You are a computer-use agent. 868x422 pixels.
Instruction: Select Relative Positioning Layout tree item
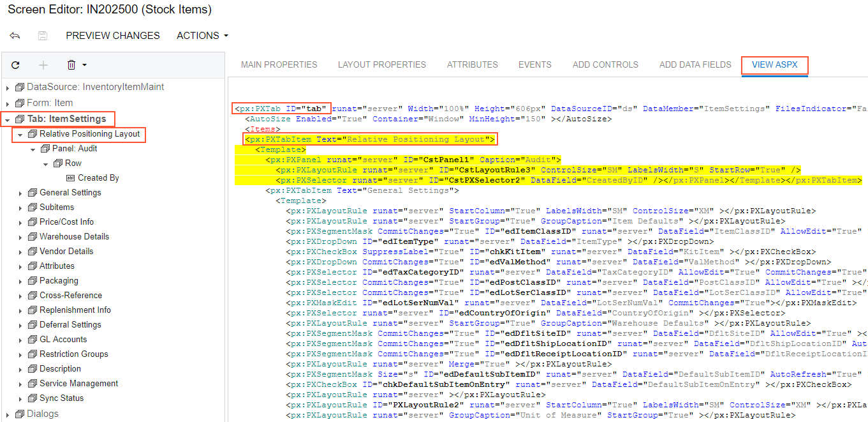pyautogui.click(x=89, y=134)
